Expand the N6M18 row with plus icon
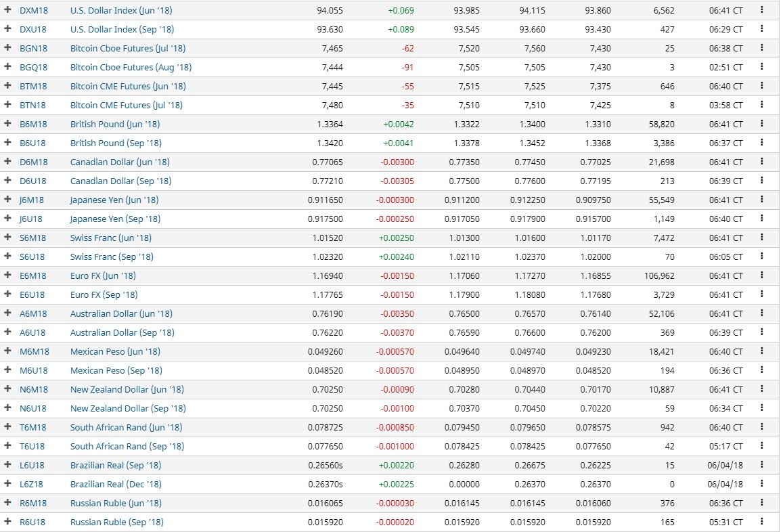Viewport: 783px width, 532px height. click(x=7, y=389)
